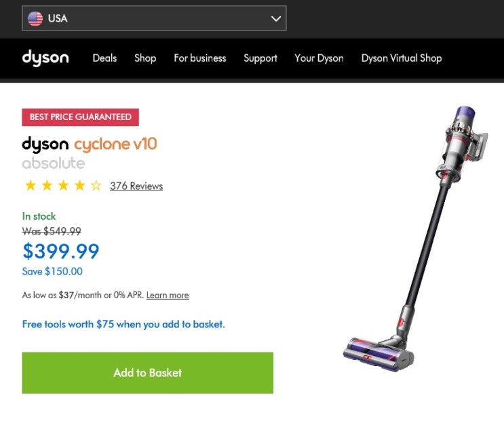Open the Your Dyson menu item
The width and height of the screenshot is (504, 425).
[319, 58]
